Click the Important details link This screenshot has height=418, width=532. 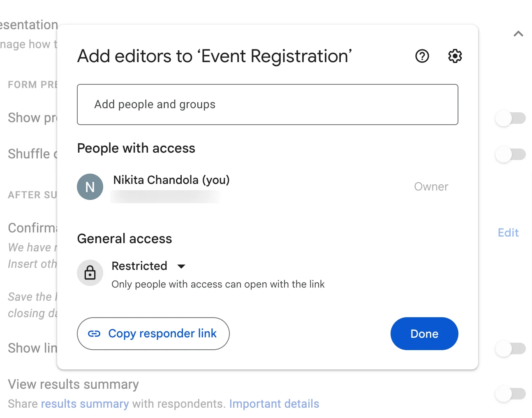click(274, 404)
